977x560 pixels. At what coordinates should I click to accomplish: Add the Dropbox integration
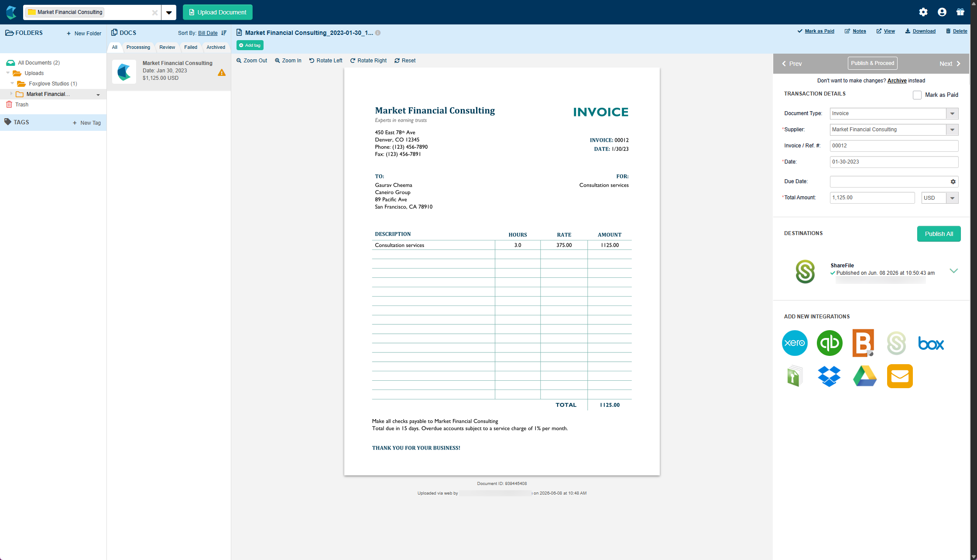[829, 376]
